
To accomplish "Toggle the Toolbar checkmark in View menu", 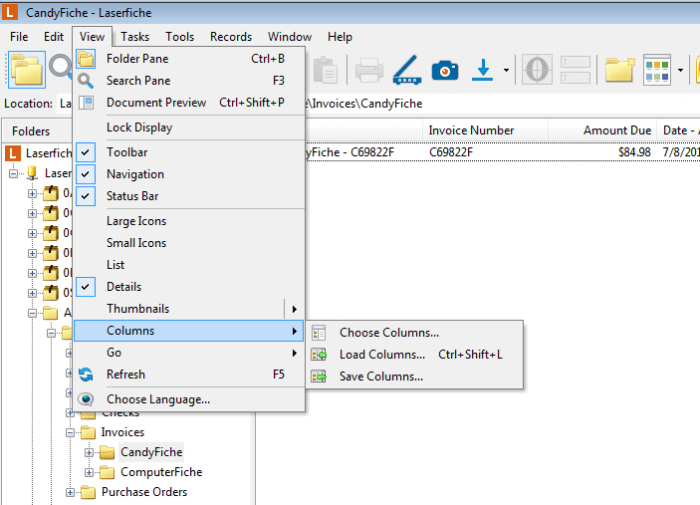I will (x=85, y=152).
